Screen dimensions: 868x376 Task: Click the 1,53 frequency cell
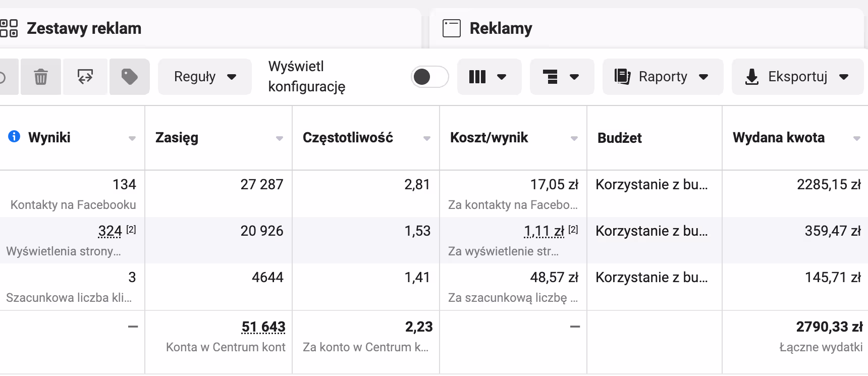click(x=417, y=231)
